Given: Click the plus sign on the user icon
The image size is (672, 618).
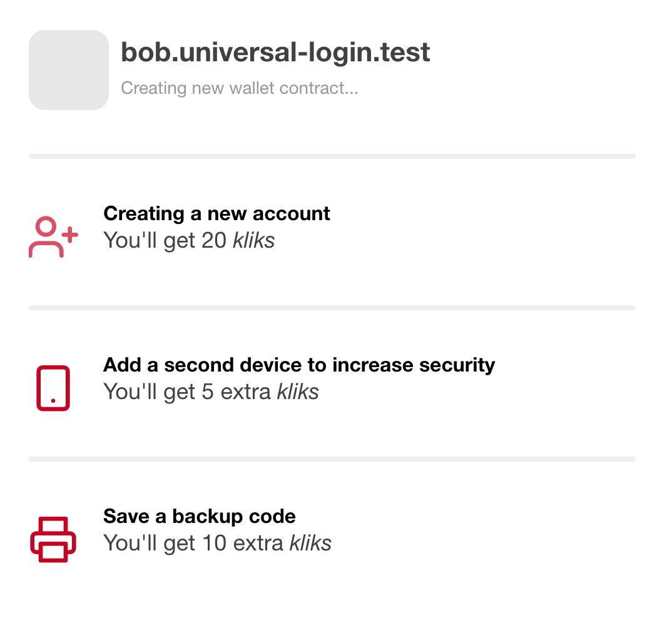Looking at the screenshot, I should click(x=69, y=235).
